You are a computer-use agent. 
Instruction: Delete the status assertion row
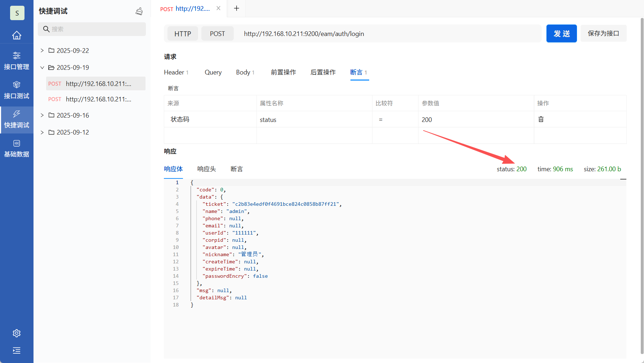pyautogui.click(x=541, y=119)
